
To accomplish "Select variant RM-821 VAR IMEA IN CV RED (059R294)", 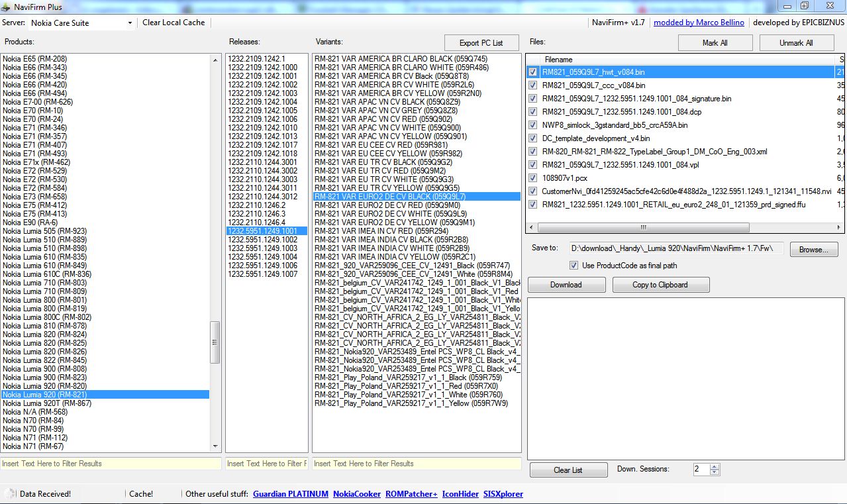I will (x=417, y=231).
